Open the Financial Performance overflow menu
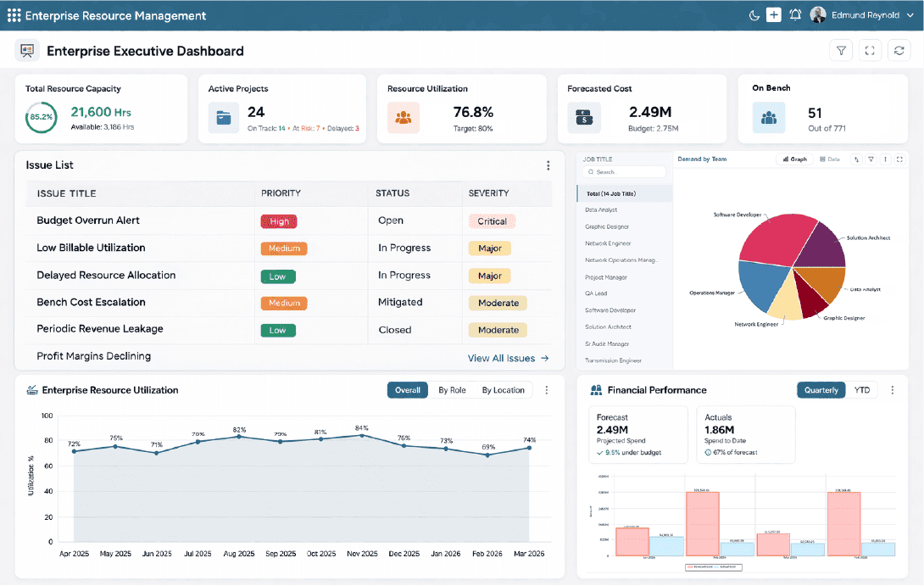924x586 pixels. click(892, 390)
